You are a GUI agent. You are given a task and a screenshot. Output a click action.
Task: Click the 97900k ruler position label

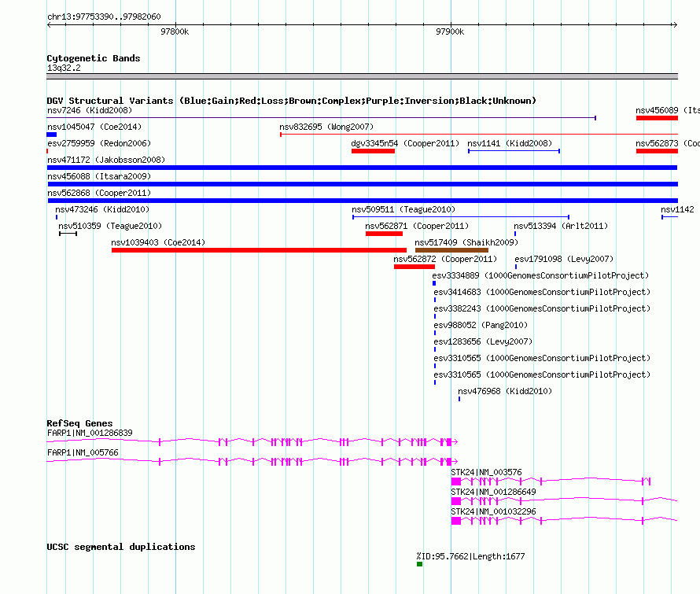coord(450,31)
